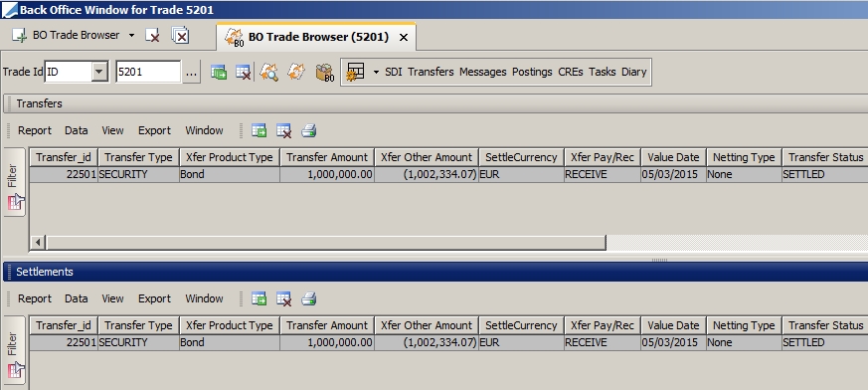Open the dropdown arrow beside table icon
The width and height of the screenshot is (868, 390).
(x=376, y=72)
